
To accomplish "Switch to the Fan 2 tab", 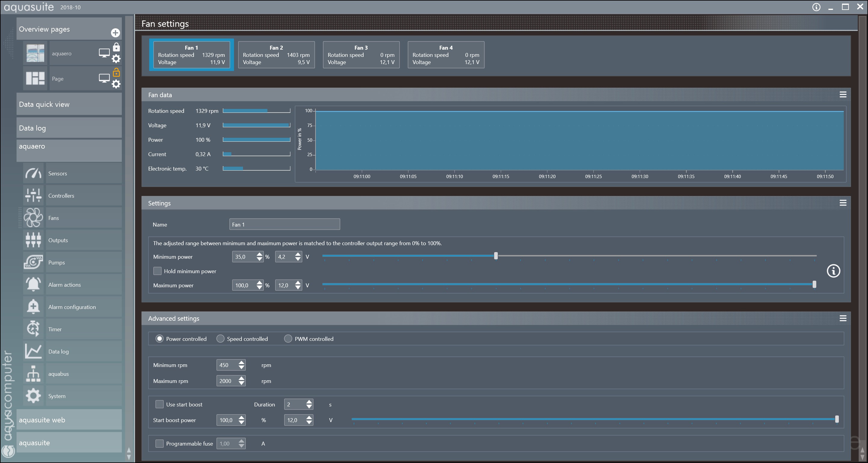I will (276, 54).
